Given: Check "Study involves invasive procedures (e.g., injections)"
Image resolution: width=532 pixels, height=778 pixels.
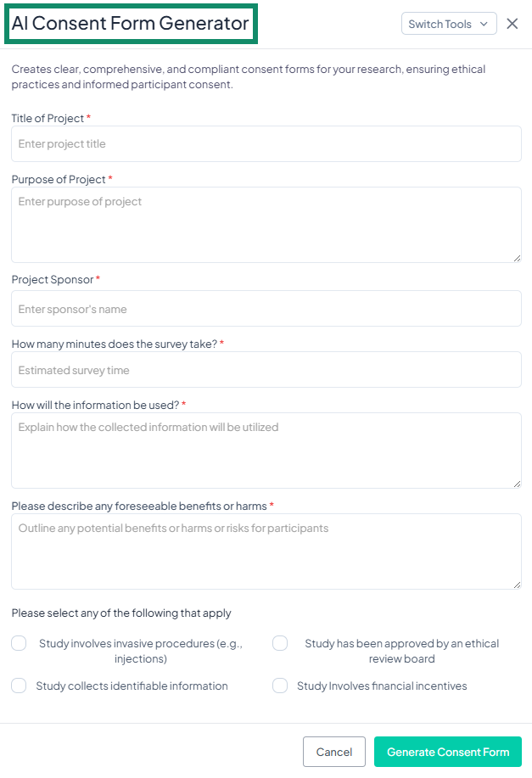Looking at the screenshot, I should (19, 643).
